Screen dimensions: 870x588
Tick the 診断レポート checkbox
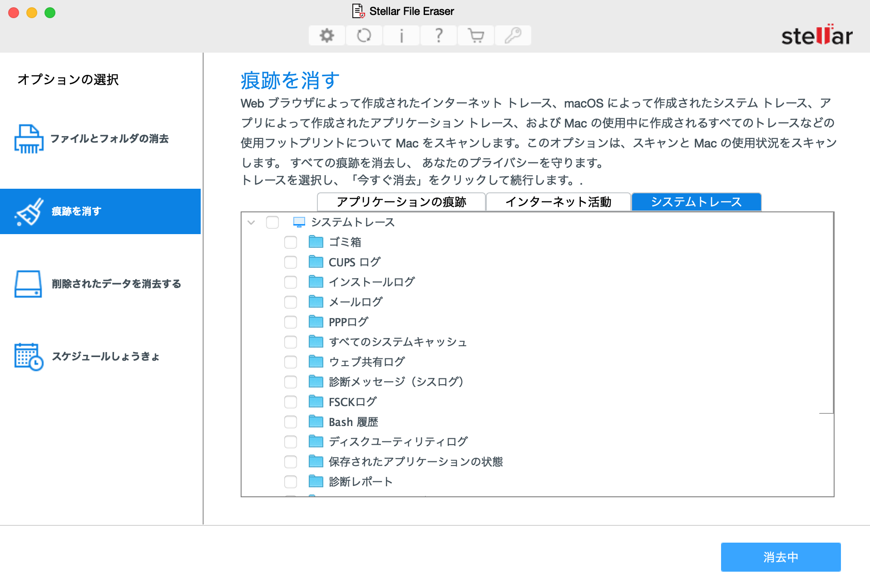point(291,482)
